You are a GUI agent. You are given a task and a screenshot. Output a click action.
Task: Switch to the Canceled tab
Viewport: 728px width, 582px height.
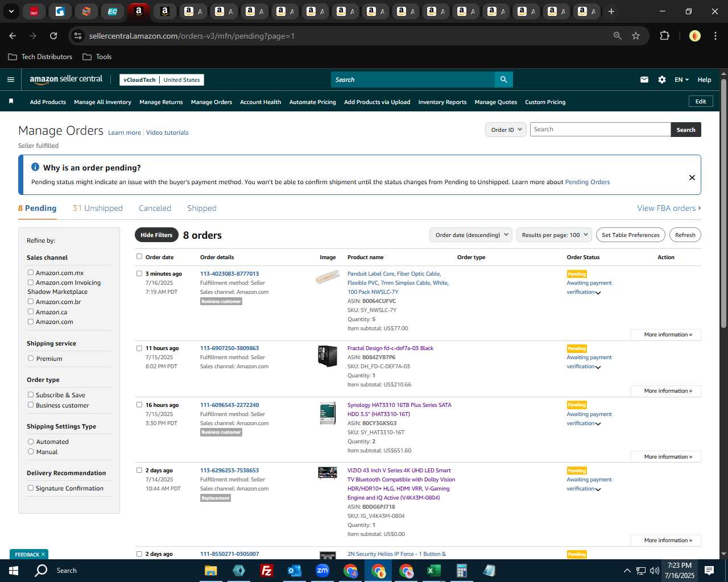(155, 208)
